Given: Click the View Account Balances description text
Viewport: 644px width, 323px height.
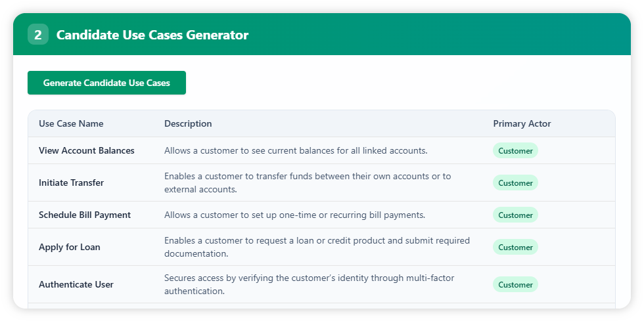Looking at the screenshot, I should click(296, 150).
